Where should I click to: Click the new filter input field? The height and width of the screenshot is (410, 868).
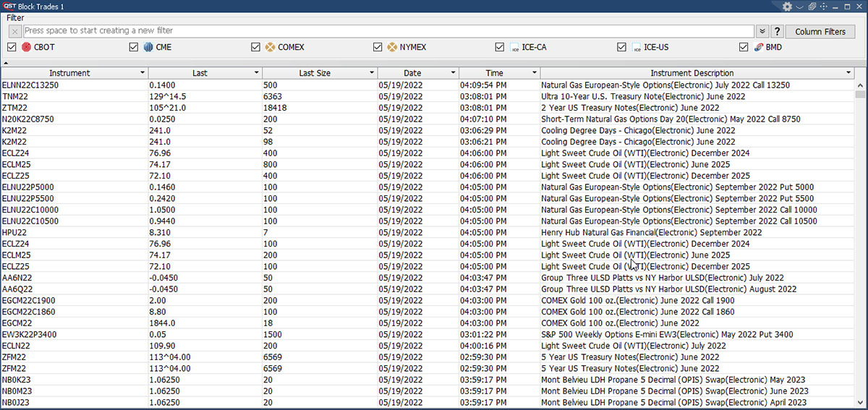pyautogui.click(x=388, y=32)
